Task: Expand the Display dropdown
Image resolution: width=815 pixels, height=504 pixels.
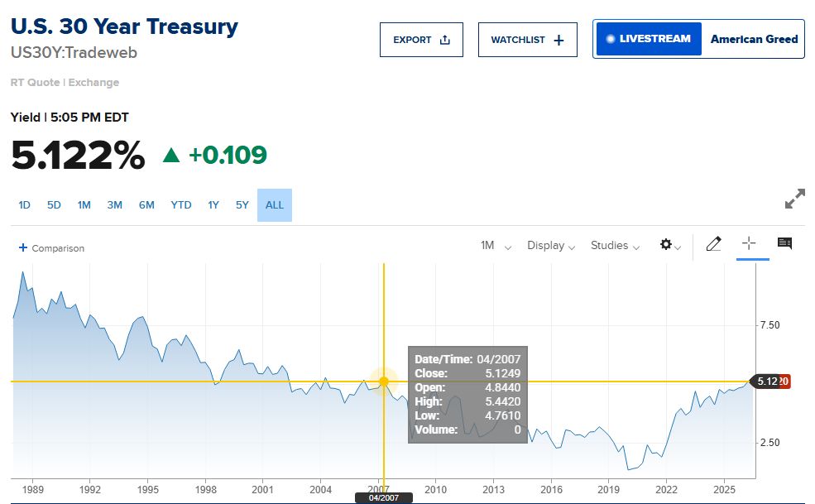Action: coord(551,246)
